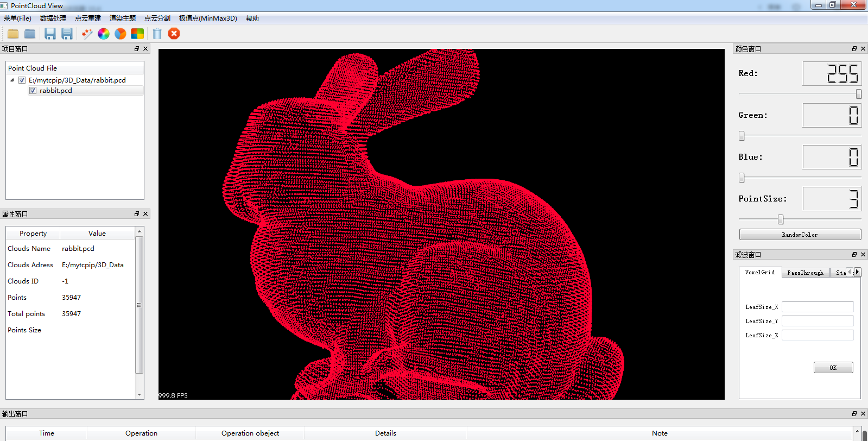868x441 pixels.
Task: Click the Operation obeject column header
Action: tap(250, 433)
